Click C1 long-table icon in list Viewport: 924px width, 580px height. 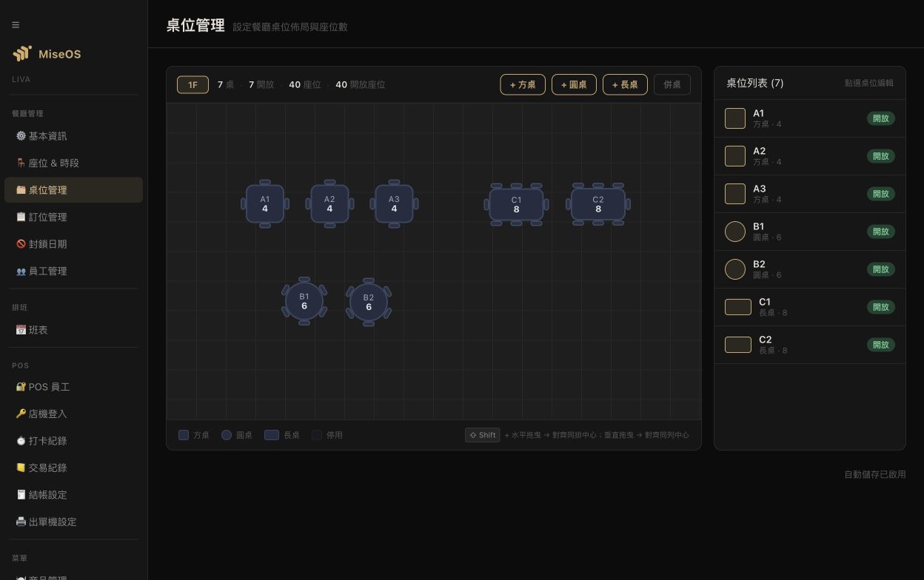click(738, 307)
